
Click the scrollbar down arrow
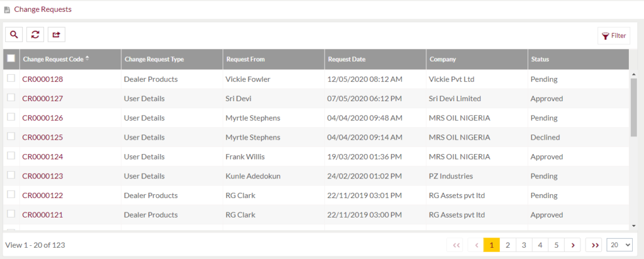(x=634, y=226)
